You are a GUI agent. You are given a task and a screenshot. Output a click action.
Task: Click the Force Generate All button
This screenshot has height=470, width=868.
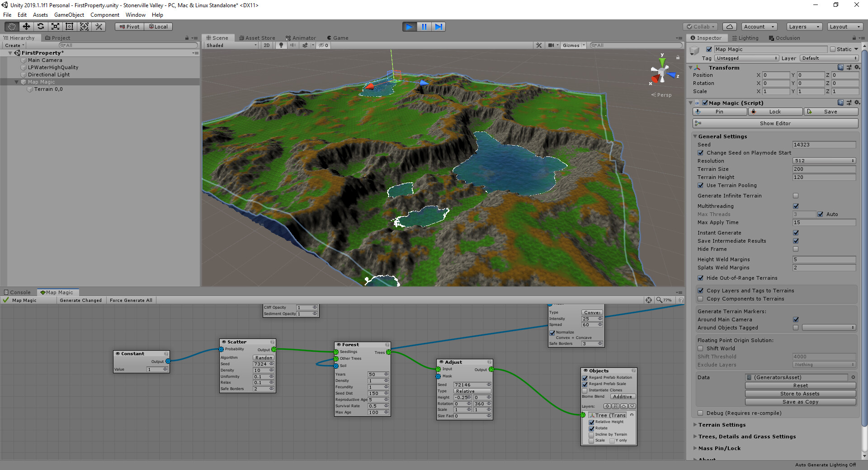click(131, 300)
